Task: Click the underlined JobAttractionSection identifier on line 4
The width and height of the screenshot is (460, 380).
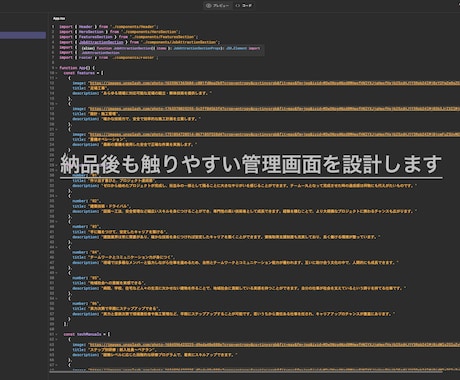Action: point(101,42)
